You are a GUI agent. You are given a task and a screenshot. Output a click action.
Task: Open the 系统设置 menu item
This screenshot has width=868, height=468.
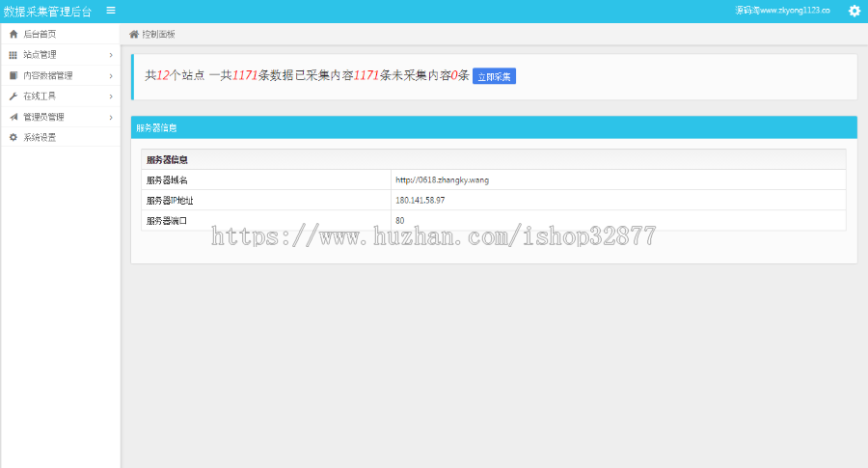pos(61,137)
